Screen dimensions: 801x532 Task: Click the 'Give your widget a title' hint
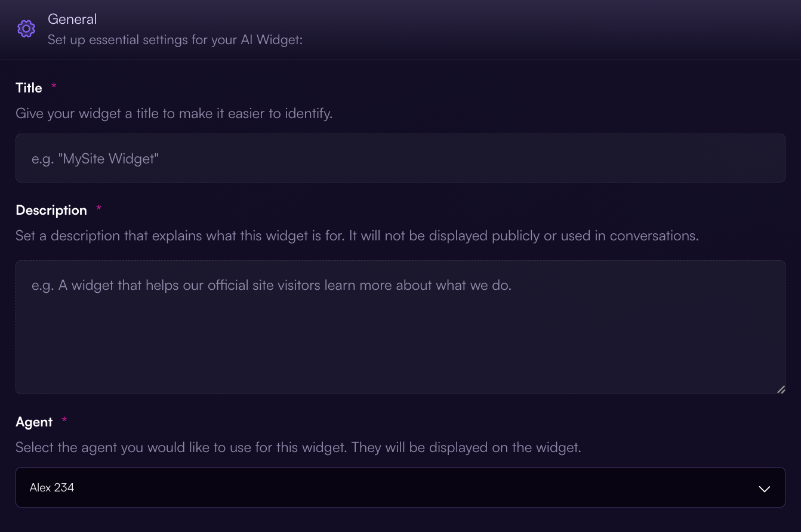174,113
